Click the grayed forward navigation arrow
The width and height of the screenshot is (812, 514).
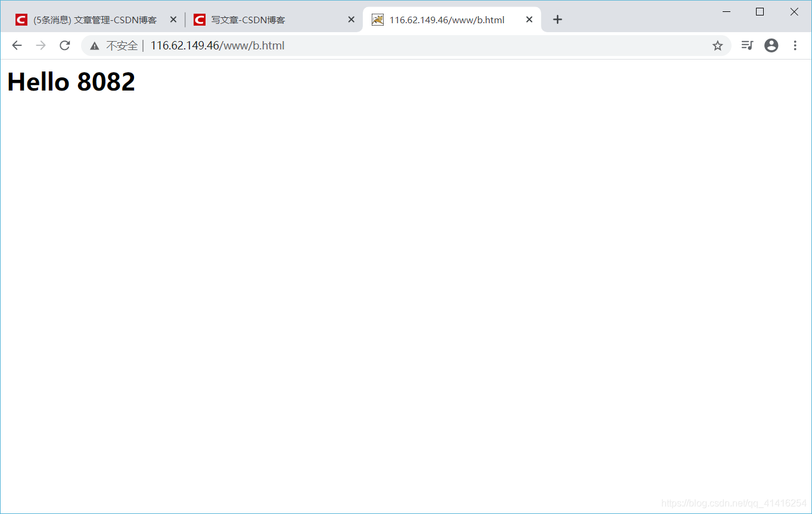41,45
